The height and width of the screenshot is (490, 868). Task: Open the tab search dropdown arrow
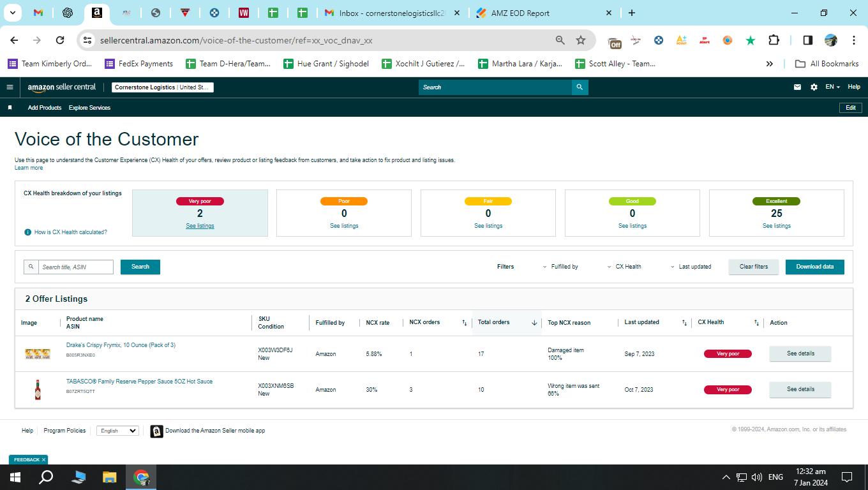click(x=12, y=13)
